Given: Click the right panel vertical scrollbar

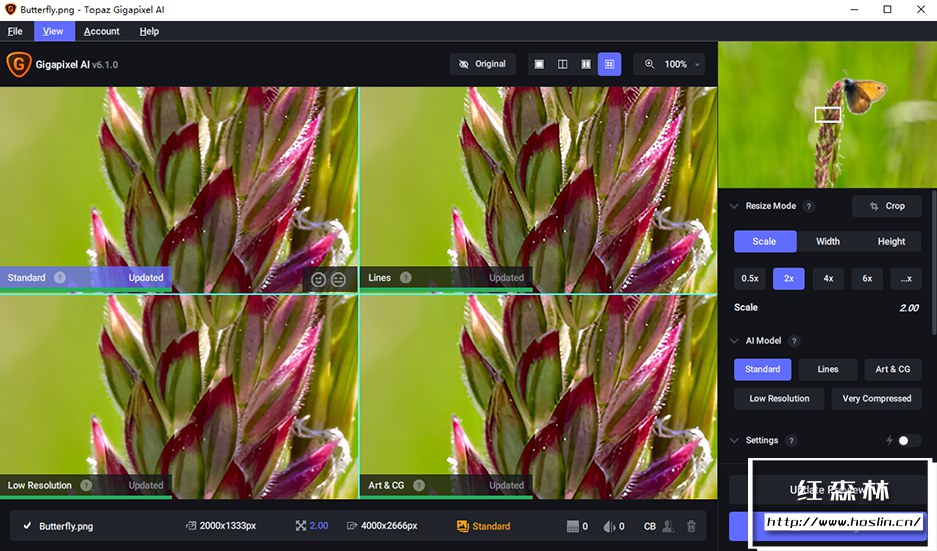Looking at the screenshot, I should pyautogui.click(x=934, y=263).
